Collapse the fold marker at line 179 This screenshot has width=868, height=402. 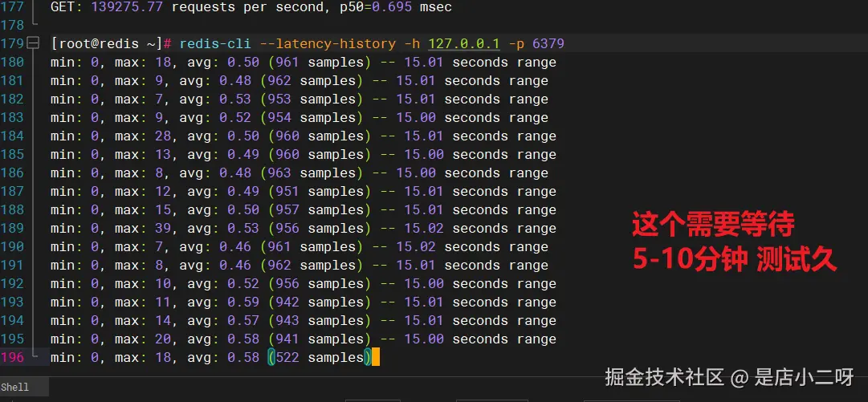click(x=33, y=43)
